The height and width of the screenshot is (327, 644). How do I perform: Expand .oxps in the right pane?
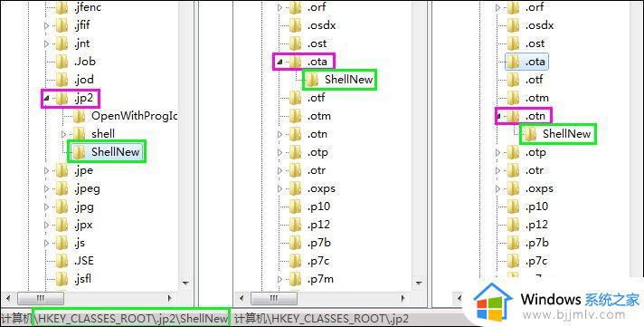click(x=497, y=188)
